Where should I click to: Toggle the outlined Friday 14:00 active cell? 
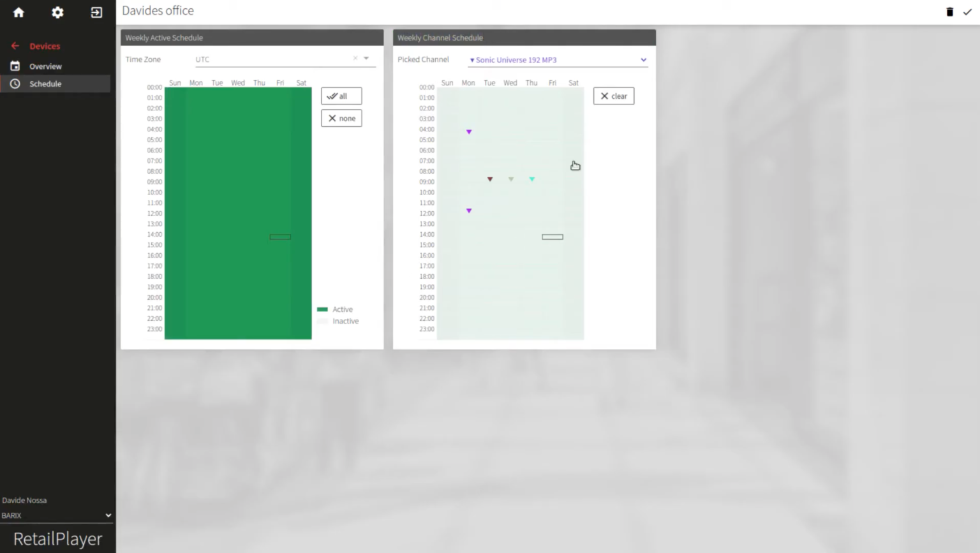[x=280, y=237]
